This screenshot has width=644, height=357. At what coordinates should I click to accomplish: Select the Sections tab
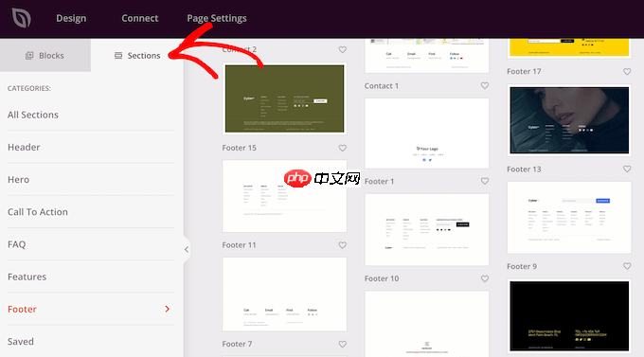[137, 56]
